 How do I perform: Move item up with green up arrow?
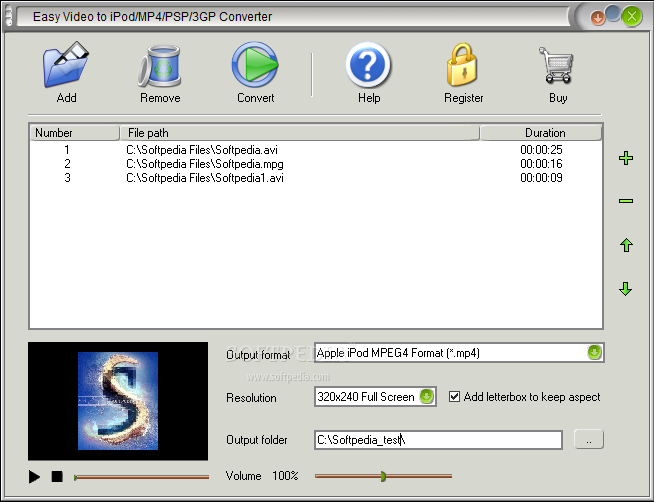coord(626,245)
